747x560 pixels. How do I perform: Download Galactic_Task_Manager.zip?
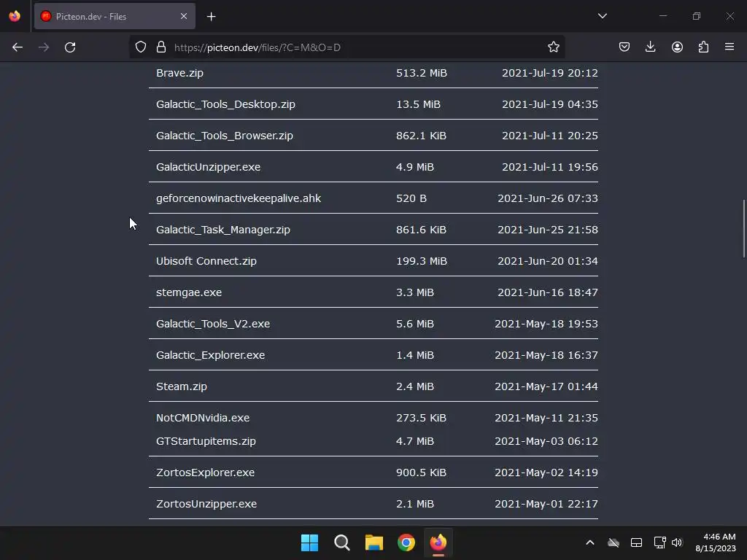(x=223, y=230)
